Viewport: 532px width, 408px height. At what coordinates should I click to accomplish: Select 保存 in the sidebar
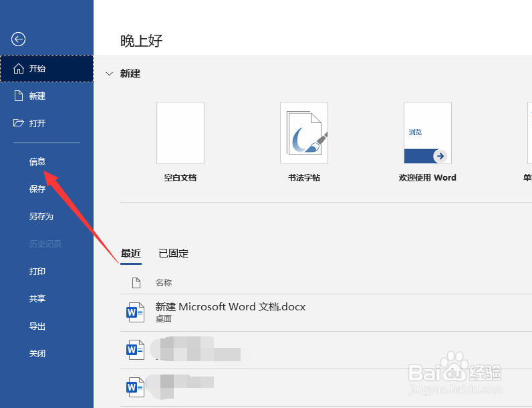(37, 189)
